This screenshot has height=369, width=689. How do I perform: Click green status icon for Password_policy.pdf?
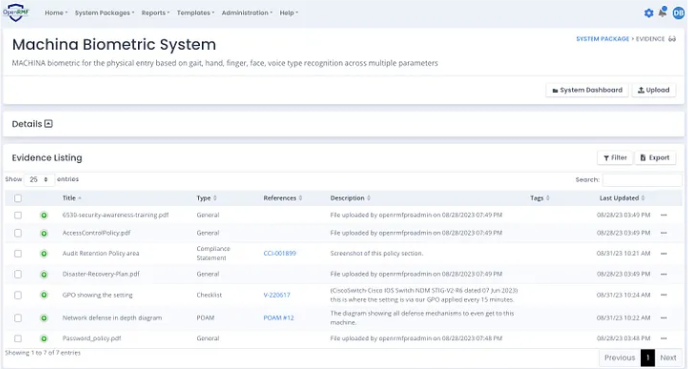(44, 339)
